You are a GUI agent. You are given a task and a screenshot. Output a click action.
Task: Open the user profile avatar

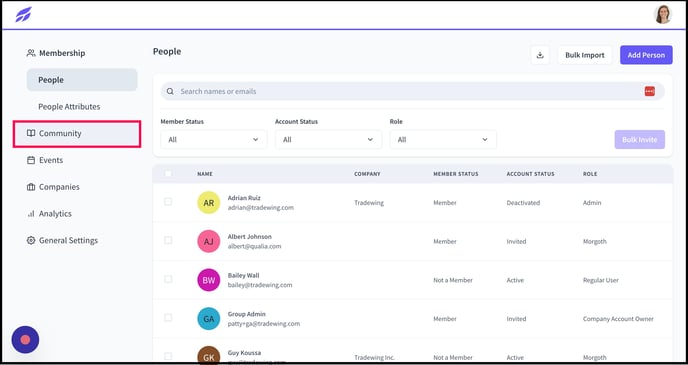point(663,14)
